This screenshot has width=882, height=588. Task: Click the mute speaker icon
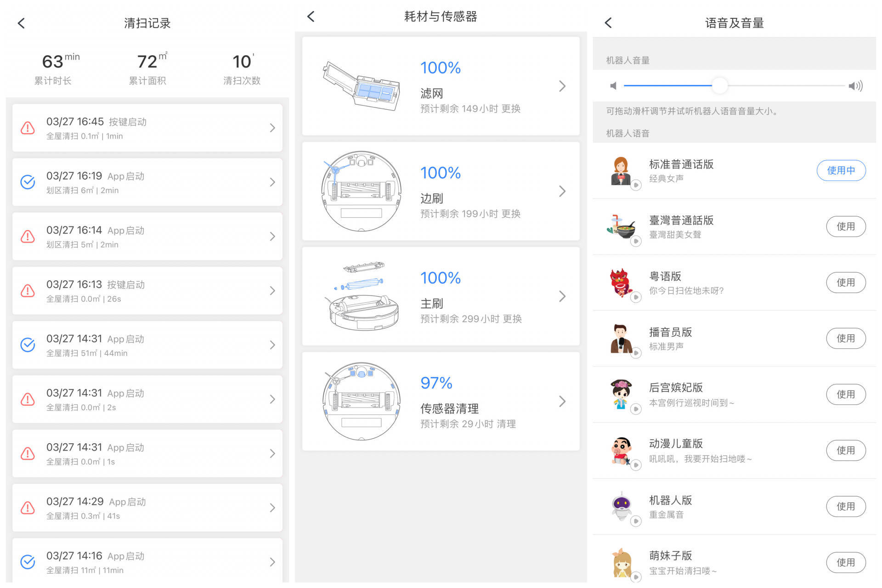click(x=613, y=86)
